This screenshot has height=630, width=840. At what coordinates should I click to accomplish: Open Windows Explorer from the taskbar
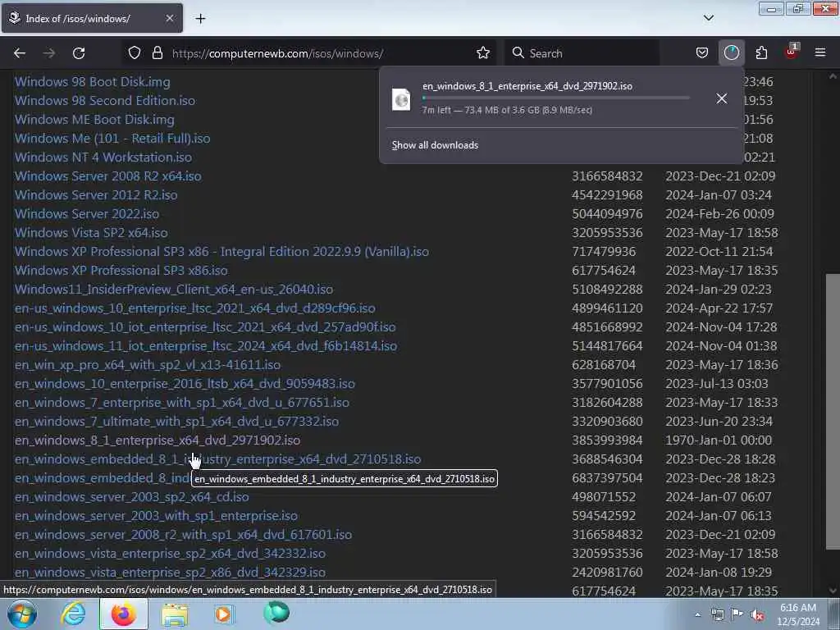point(175,614)
